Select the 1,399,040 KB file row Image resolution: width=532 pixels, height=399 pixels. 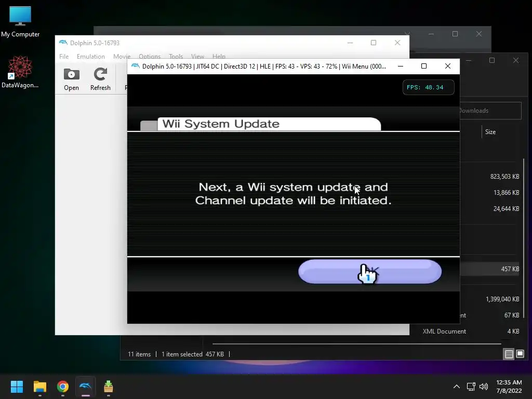pyautogui.click(x=489, y=299)
